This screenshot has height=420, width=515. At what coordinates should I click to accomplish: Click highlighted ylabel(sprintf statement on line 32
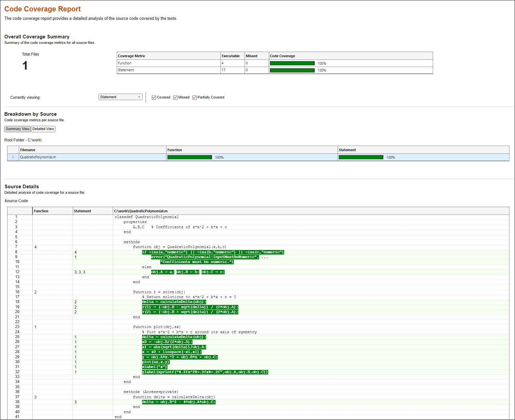(x=205, y=372)
